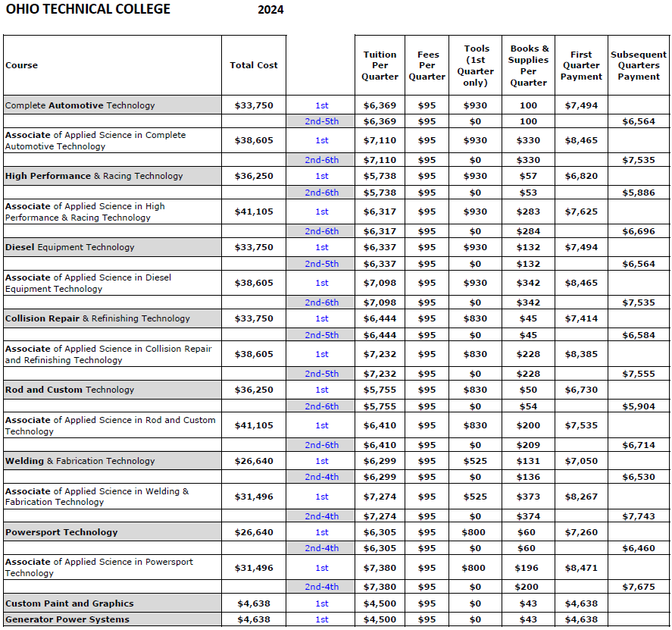
Task: Click the $36,250 total cost for High Performance
Action: [254, 176]
